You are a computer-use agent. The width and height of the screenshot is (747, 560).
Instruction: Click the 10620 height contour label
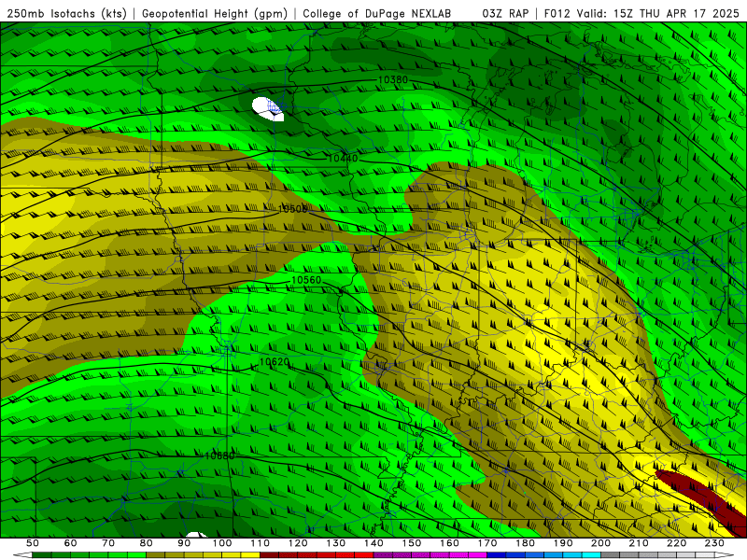tap(275, 362)
